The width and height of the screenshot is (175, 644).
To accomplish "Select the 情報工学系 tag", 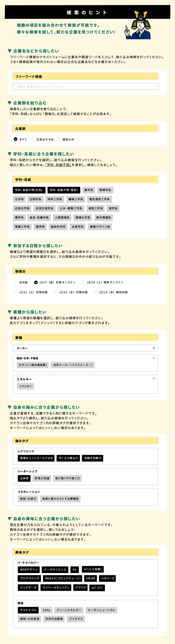I will (22, 227).
